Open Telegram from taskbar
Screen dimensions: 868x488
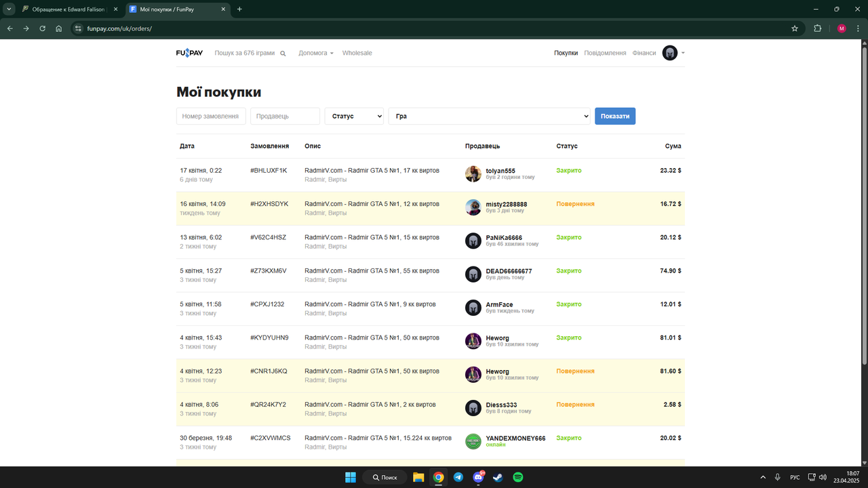[x=458, y=477]
